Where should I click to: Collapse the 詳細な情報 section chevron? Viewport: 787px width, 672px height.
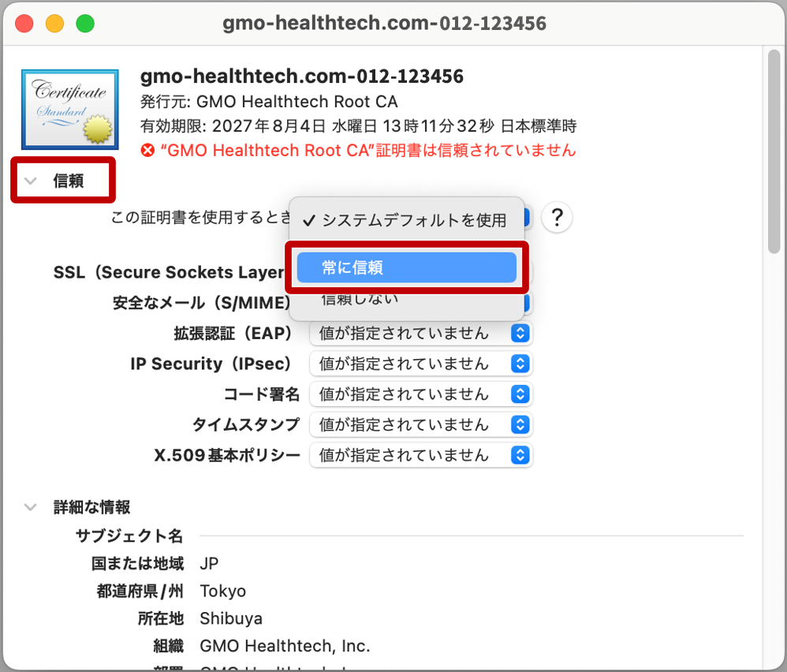point(31,507)
